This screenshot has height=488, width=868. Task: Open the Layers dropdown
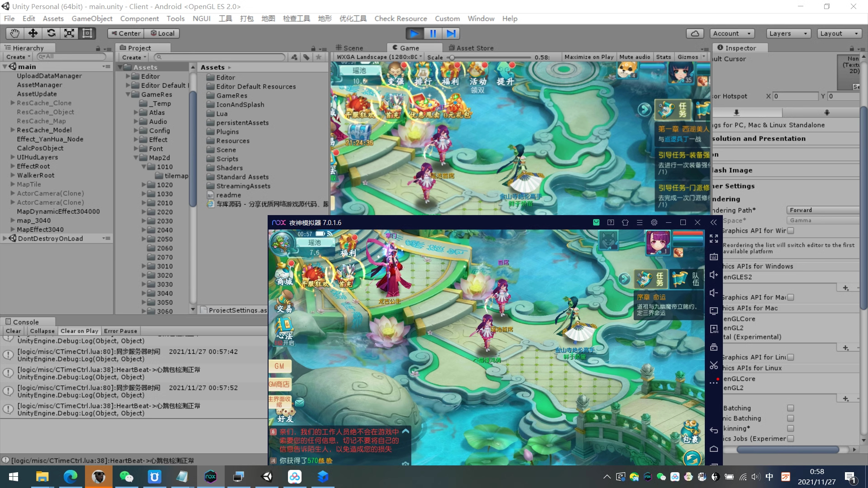click(x=788, y=33)
